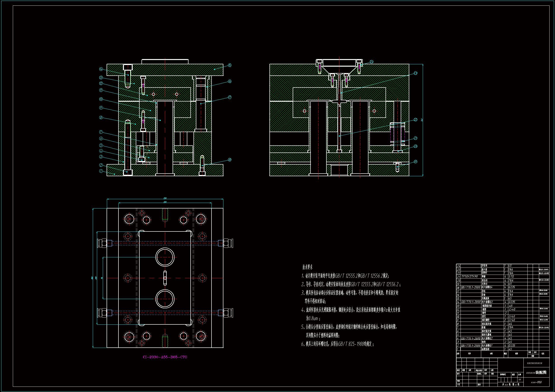This screenshot has height=392, width=555.
Task: Click part balloon number 24
Action: click(372, 62)
